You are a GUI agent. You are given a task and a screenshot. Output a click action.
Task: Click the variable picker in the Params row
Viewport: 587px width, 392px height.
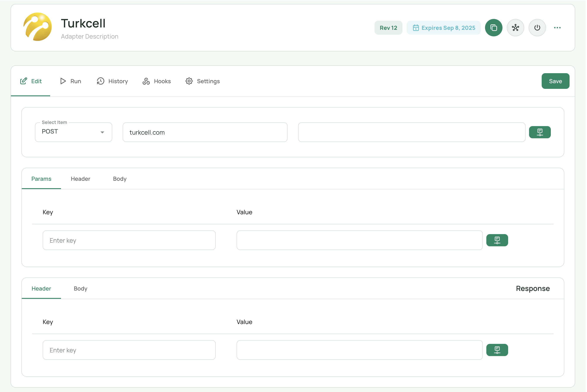coord(497,240)
